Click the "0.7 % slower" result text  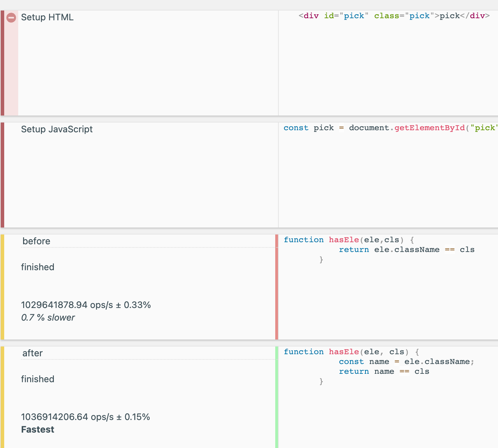pos(48,317)
